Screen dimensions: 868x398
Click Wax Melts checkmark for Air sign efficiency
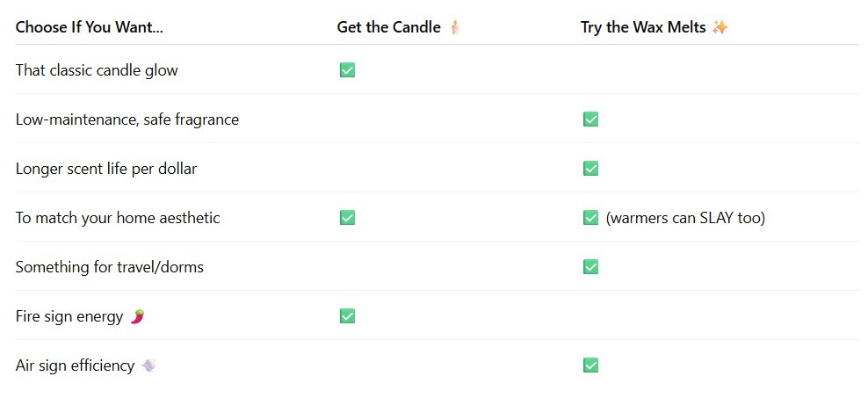point(590,365)
